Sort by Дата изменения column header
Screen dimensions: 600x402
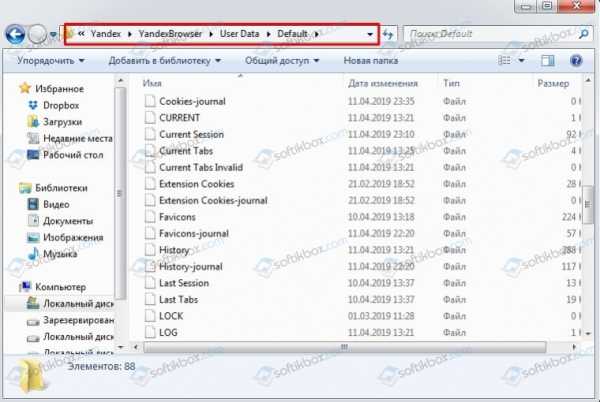(x=383, y=83)
